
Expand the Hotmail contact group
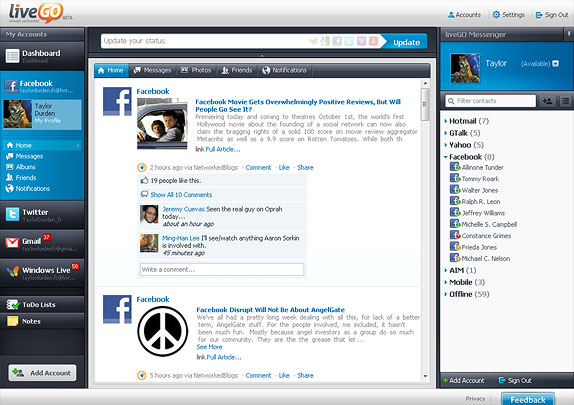446,121
